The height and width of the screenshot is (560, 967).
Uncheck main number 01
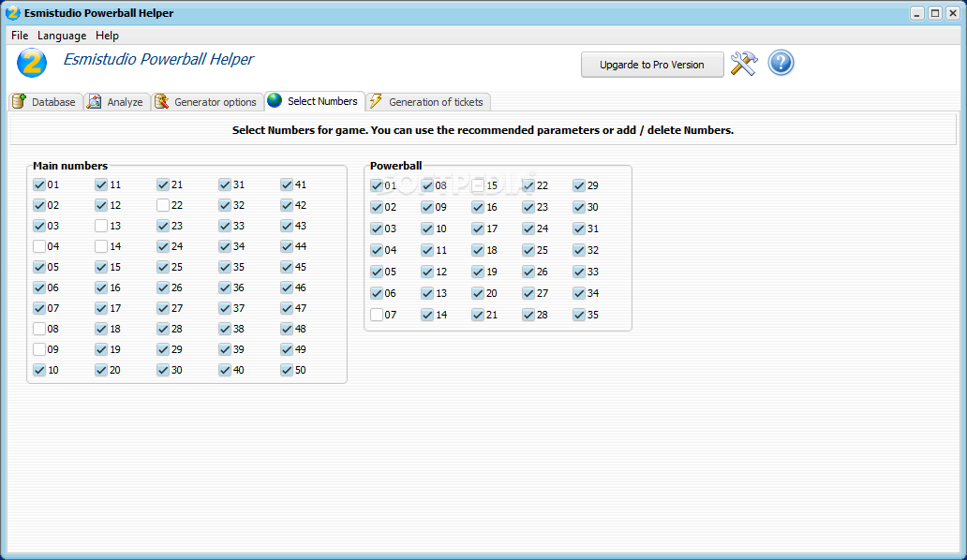[39, 184]
